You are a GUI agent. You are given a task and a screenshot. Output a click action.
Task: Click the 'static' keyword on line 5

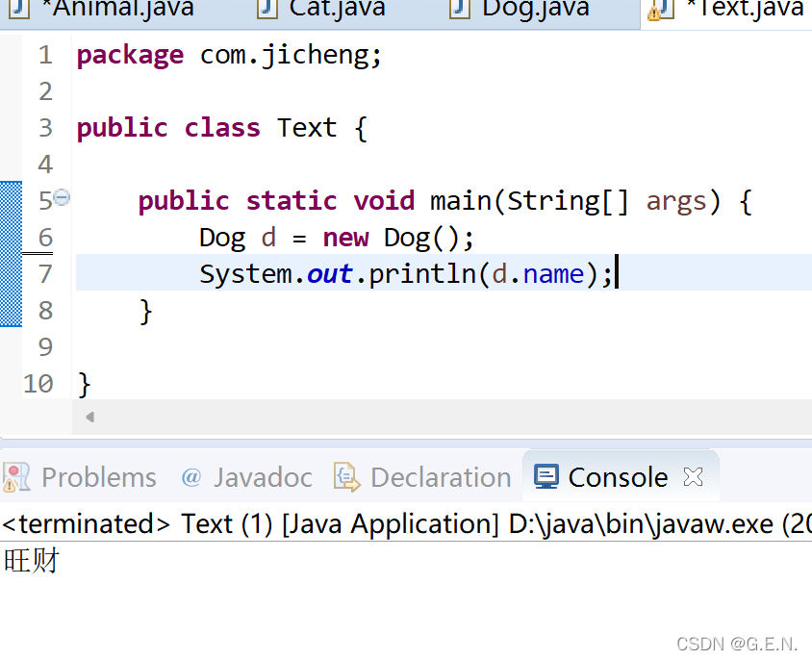(x=292, y=201)
